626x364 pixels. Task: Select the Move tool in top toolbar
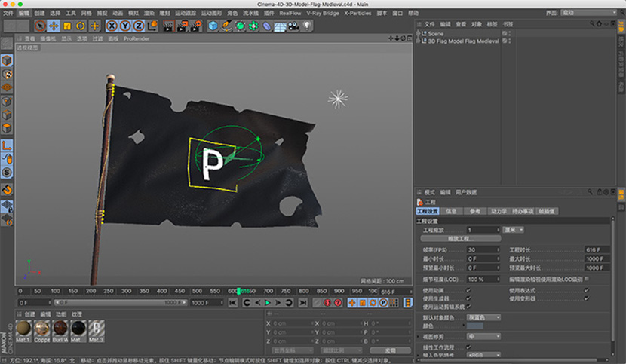(53, 26)
